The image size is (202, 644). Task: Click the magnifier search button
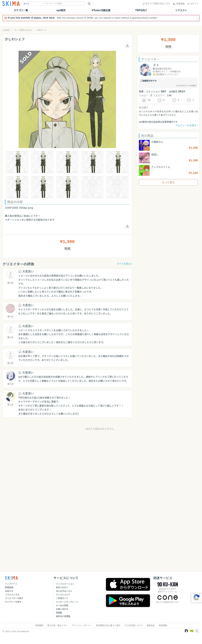tap(89, 3)
